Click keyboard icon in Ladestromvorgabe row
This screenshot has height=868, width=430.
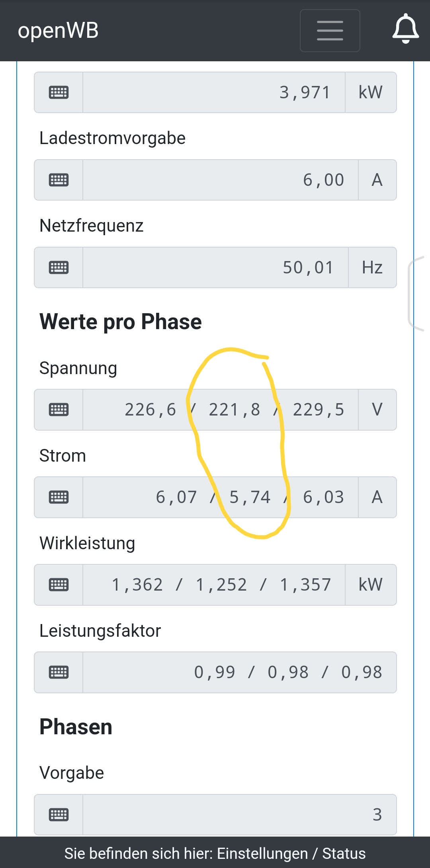pos(59,180)
